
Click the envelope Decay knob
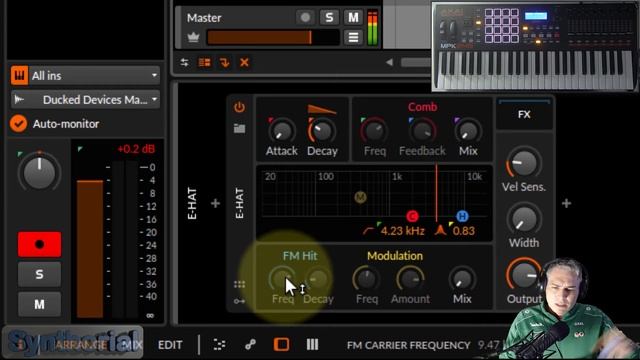pyautogui.click(x=322, y=131)
